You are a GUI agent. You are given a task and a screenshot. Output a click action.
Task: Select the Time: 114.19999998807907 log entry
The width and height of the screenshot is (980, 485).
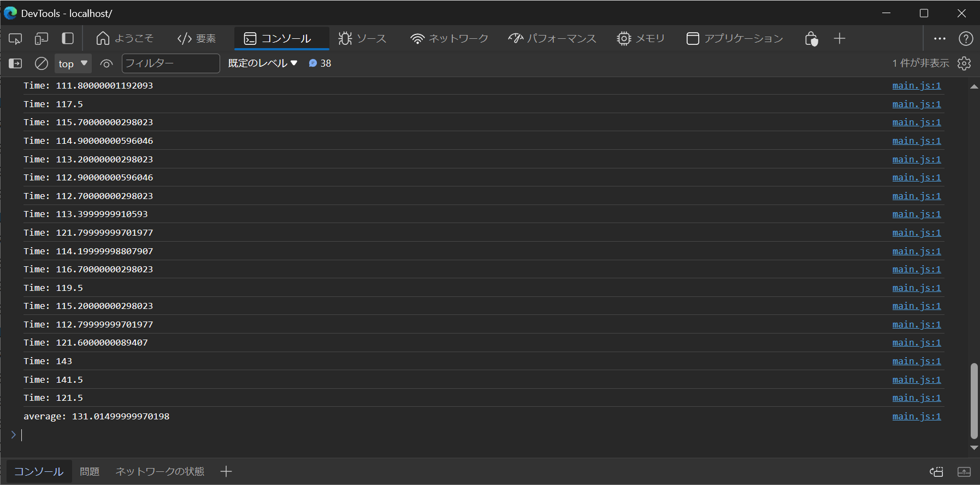(x=88, y=251)
